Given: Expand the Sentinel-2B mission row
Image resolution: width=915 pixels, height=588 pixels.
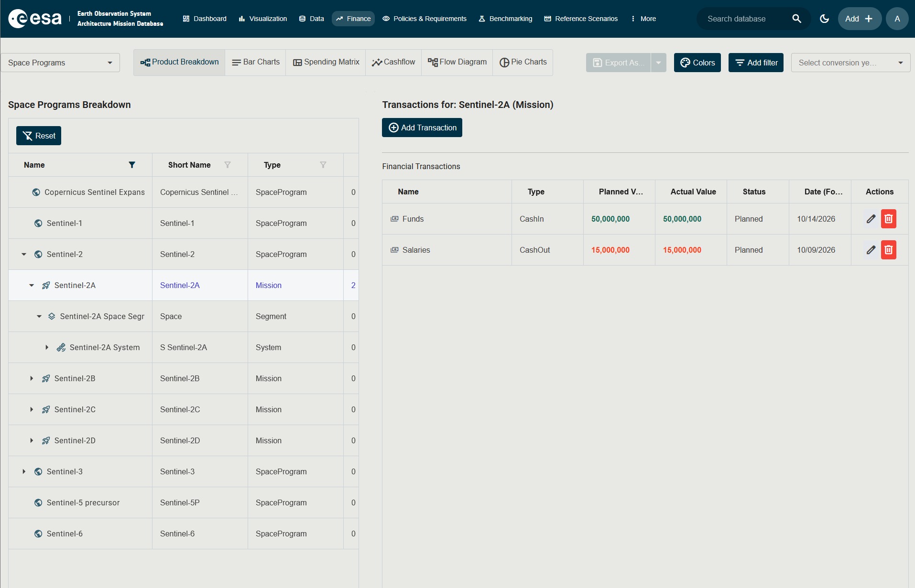Looking at the screenshot, I should [x=32, y=378].
